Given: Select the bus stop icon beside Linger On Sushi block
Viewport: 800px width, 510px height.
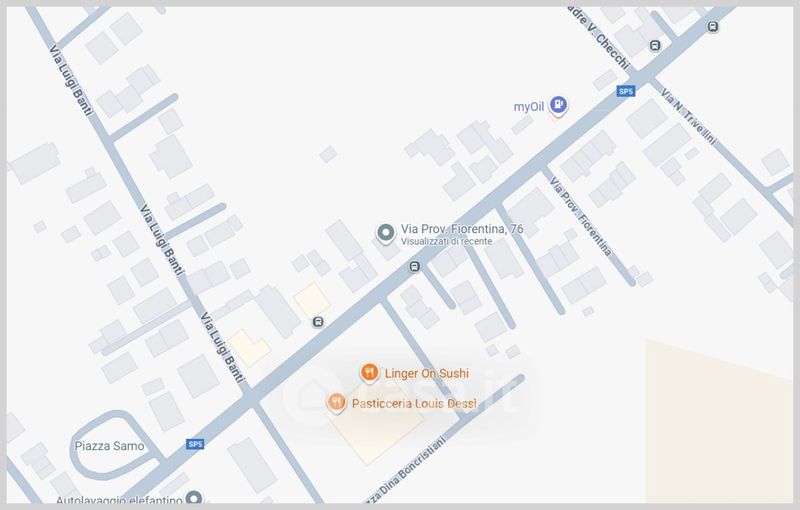Looking at the screenshot, I should 415,267.
